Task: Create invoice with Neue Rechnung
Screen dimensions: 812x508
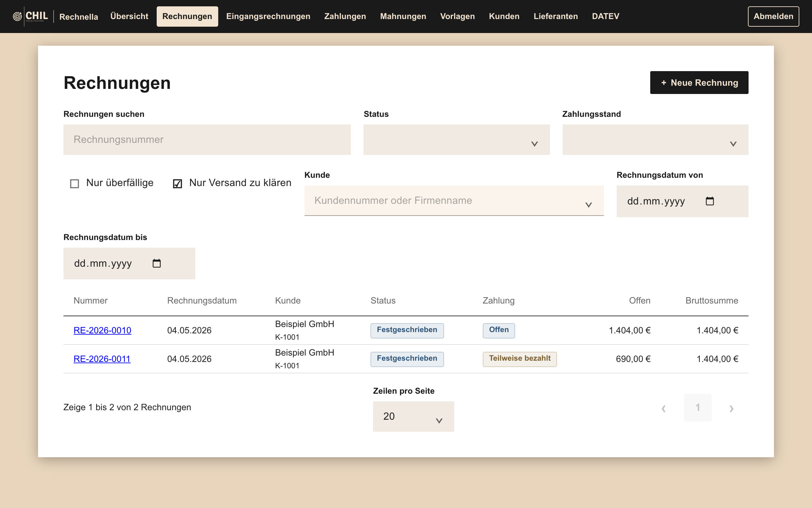Action: [x=699, y=83]
